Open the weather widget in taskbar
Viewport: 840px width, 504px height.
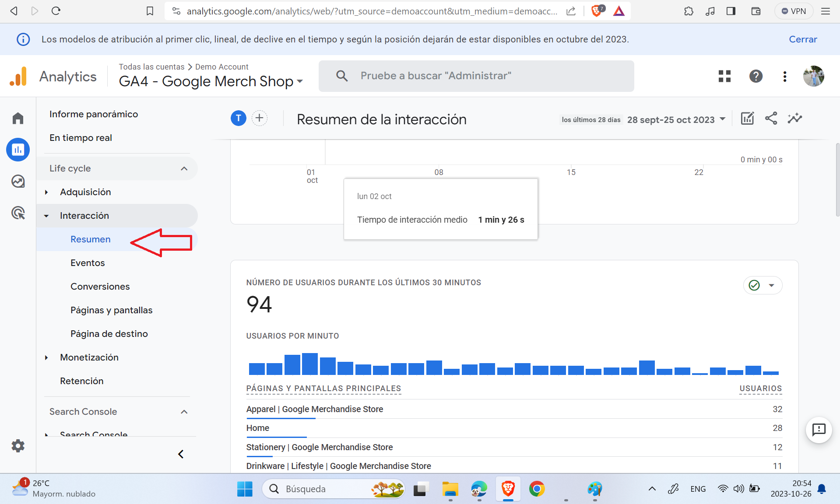click(x=53, y=489)
